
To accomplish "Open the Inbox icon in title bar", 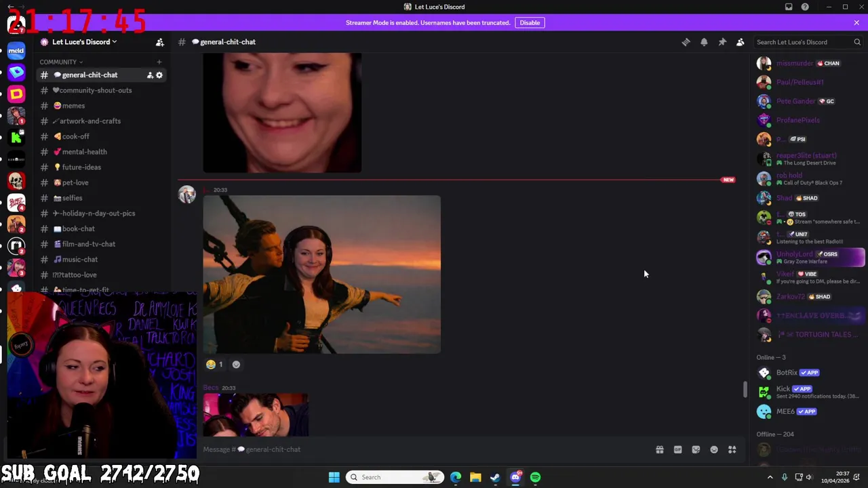I will (789, 7).
